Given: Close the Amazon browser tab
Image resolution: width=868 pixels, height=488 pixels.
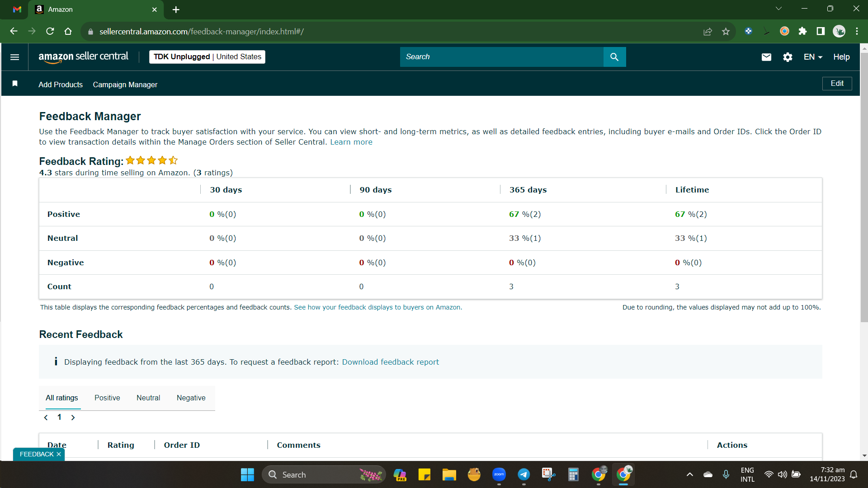Looking at the screenshot, I should tap(155, 9).
